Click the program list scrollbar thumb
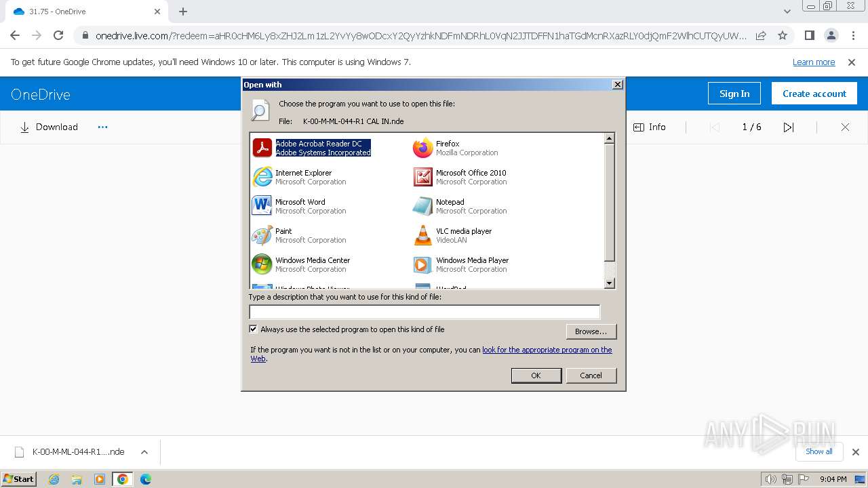 (609, 202)
